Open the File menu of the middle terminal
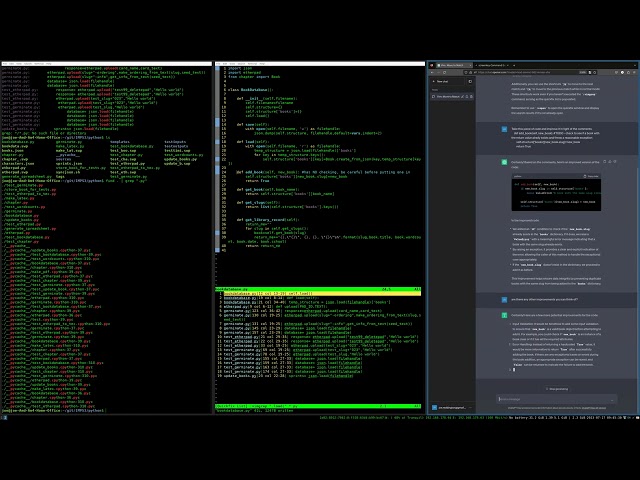640x480 pixels. [219, 64]
